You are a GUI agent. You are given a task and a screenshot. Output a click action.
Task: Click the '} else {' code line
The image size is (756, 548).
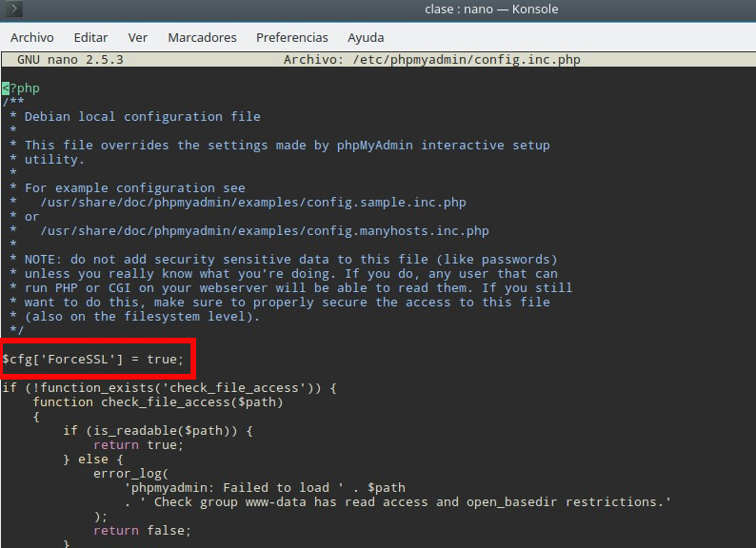coord(93,460)
